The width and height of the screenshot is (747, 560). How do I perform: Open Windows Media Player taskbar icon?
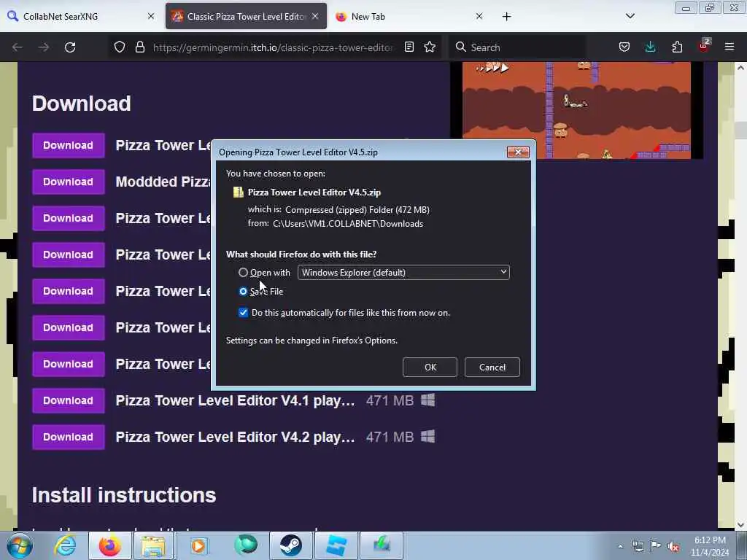[198, 545]
